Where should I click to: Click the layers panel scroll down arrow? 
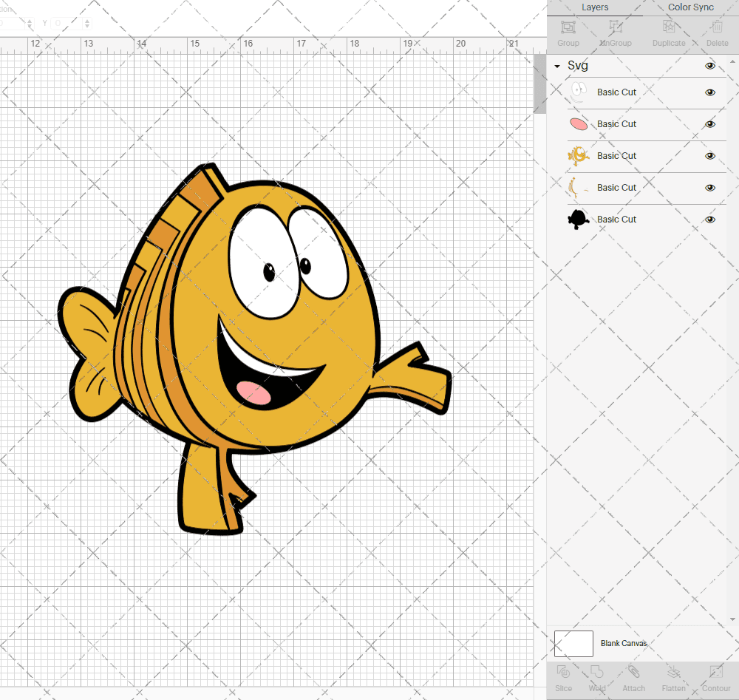click(732, 619)
